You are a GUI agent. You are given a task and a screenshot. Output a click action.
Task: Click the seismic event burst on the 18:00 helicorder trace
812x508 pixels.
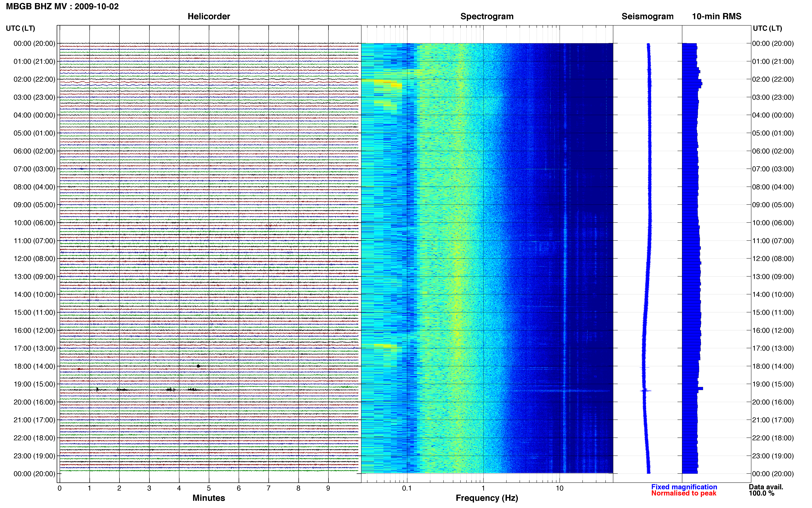[x=199, y=366]
